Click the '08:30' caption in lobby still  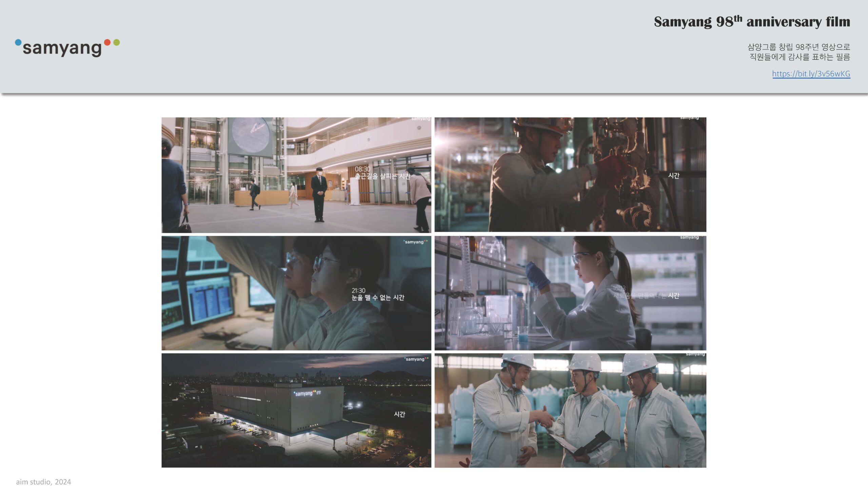[x=362, y=169]
